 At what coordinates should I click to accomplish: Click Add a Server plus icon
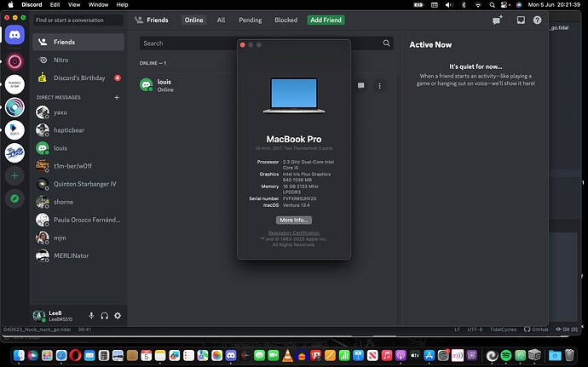point(14,175)
